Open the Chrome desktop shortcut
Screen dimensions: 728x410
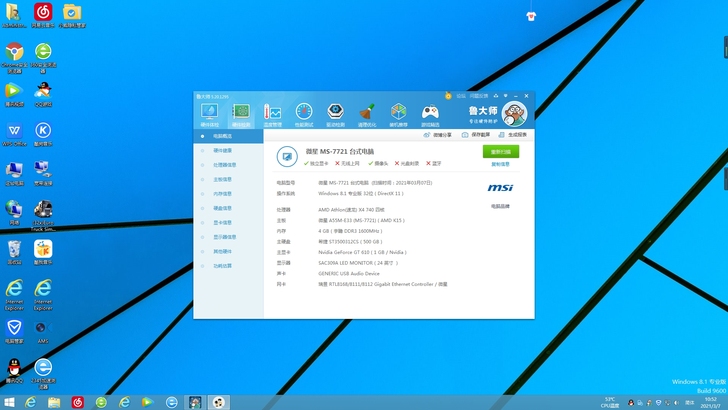[14, 58]
